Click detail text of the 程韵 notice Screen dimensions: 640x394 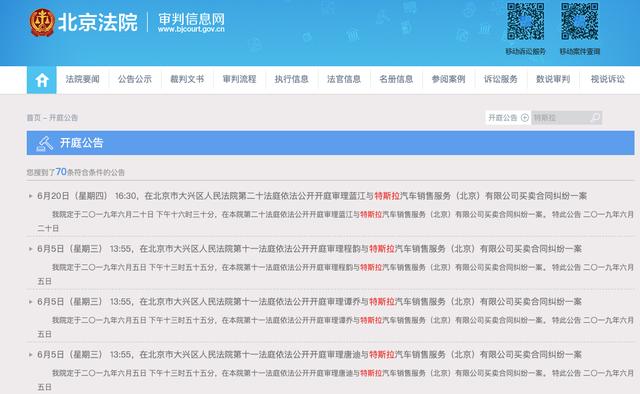[336, 274]
